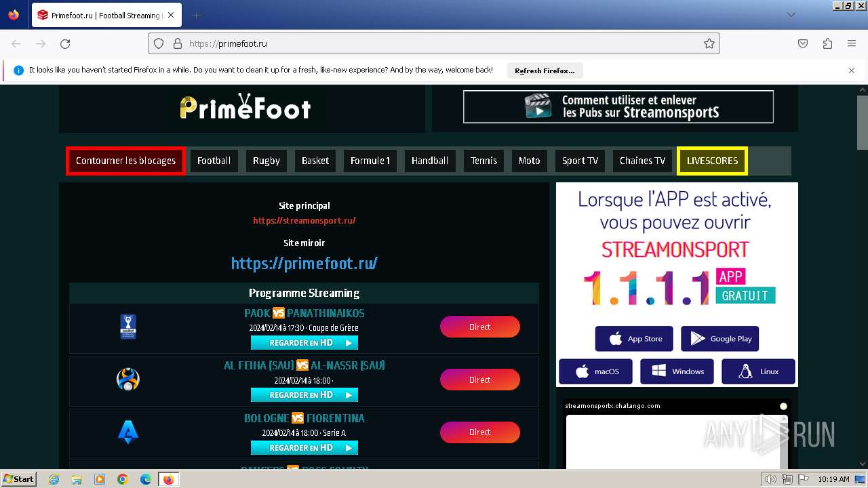Open File Explorer from the taskbar
This screenshot has width=868, height=488.
point(77,479)
